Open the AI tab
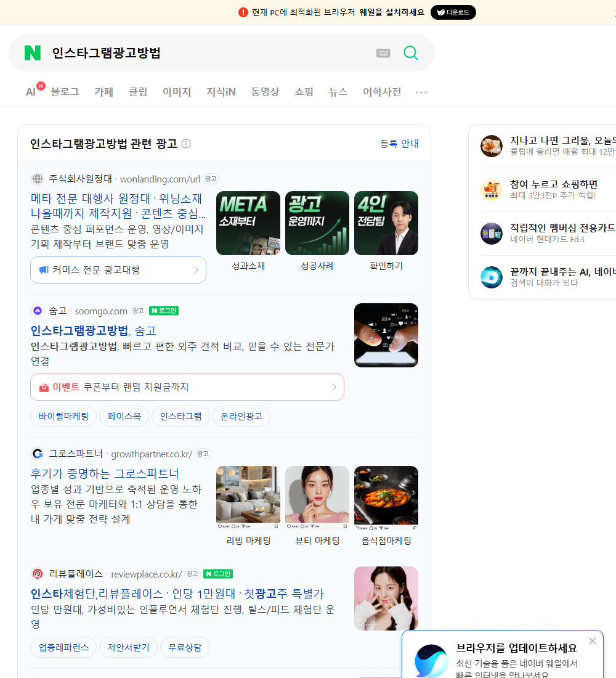The height and width of the screenshot is (678, 616). click(x=31, y=92)
